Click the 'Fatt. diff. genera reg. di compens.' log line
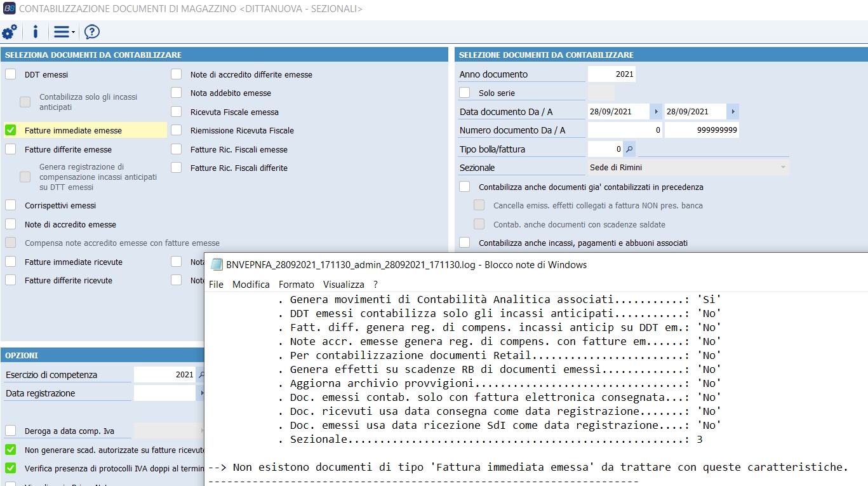 tap(500, 327)
